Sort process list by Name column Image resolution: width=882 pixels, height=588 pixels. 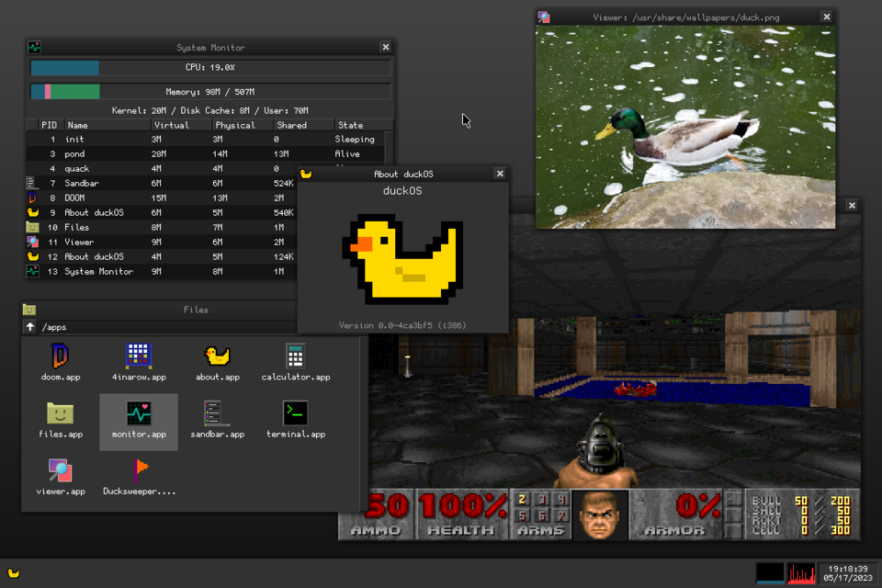(x=107, y=125)
